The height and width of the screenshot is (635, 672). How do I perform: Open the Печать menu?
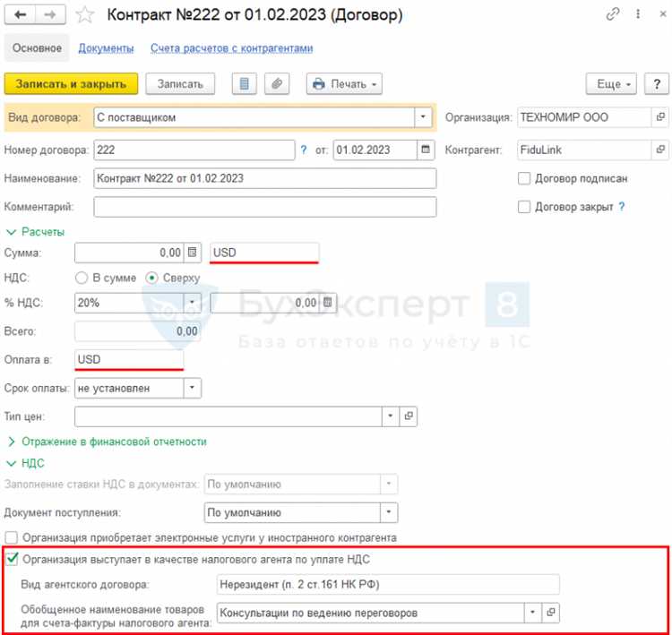click(344, 84)
